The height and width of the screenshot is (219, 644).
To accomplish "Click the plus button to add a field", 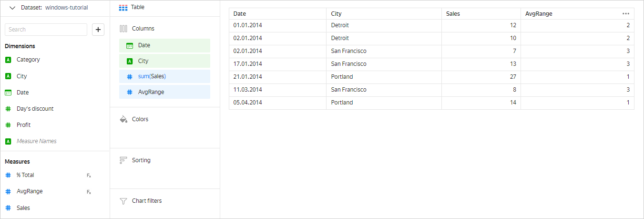I will pyautogui.click(x=98, y=30).
